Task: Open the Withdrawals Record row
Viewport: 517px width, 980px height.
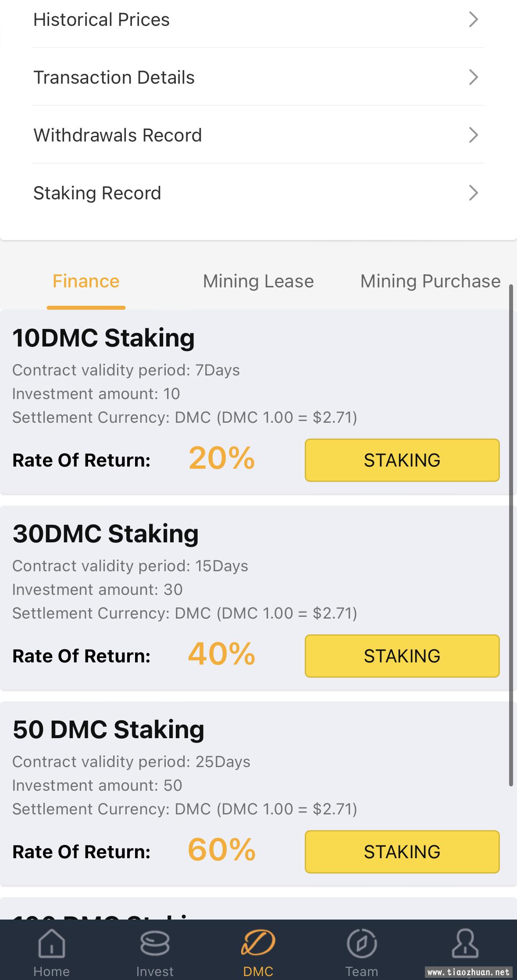Action: (258, 135)
